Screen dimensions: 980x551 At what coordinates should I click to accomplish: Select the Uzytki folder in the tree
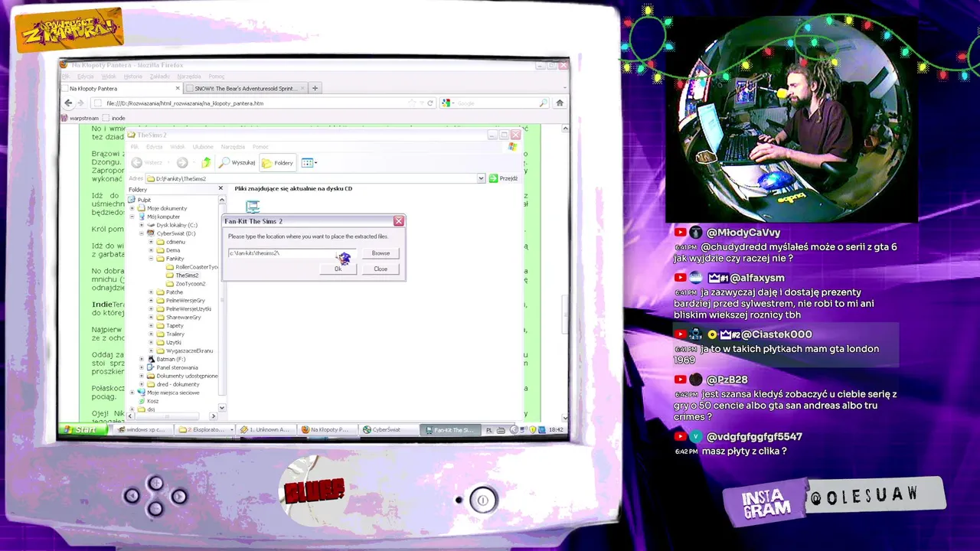[173, 343]
